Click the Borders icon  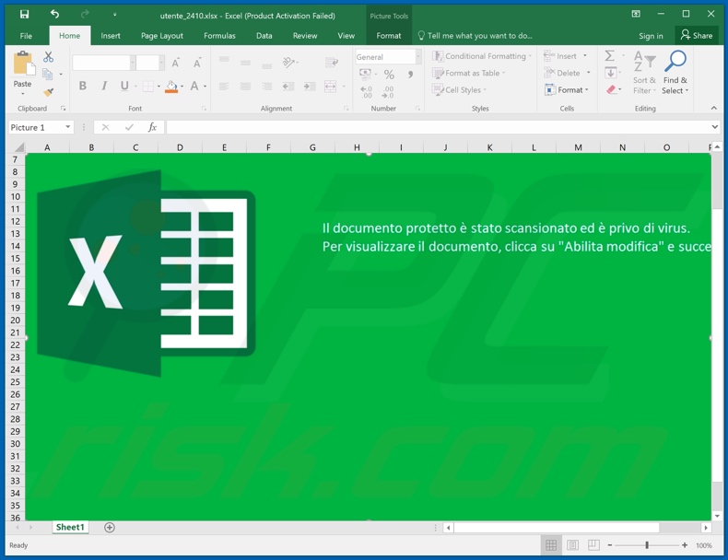tap(147, 87)
